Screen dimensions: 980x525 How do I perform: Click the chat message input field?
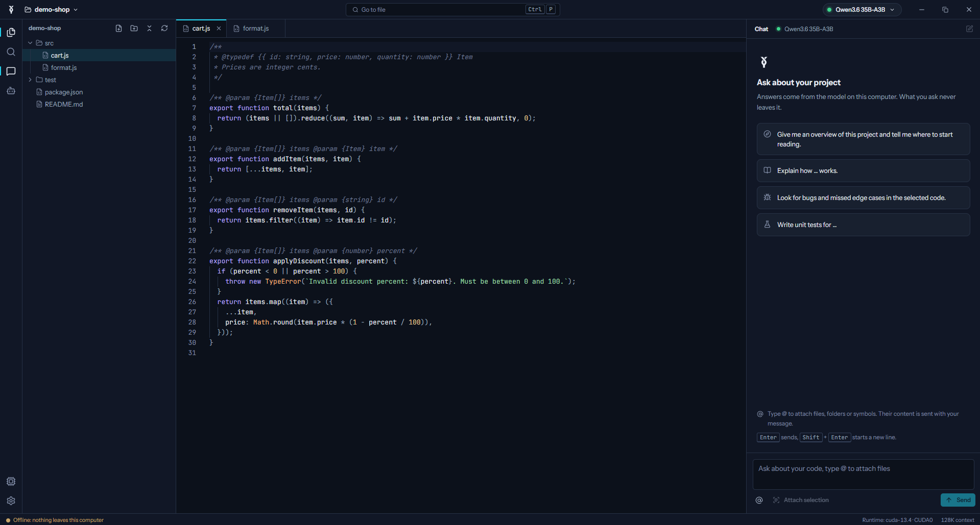tap(863, 474)
